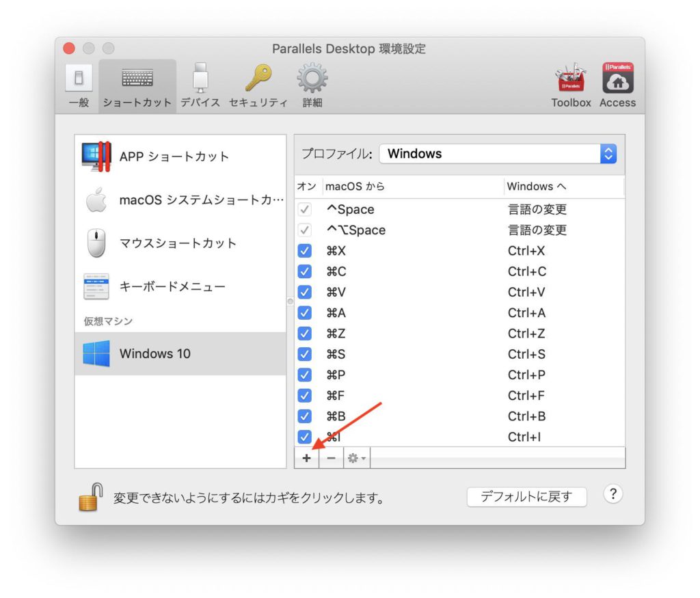Click the Ctrl+S target cell
The image size is (700, 598).
(526, 354)
